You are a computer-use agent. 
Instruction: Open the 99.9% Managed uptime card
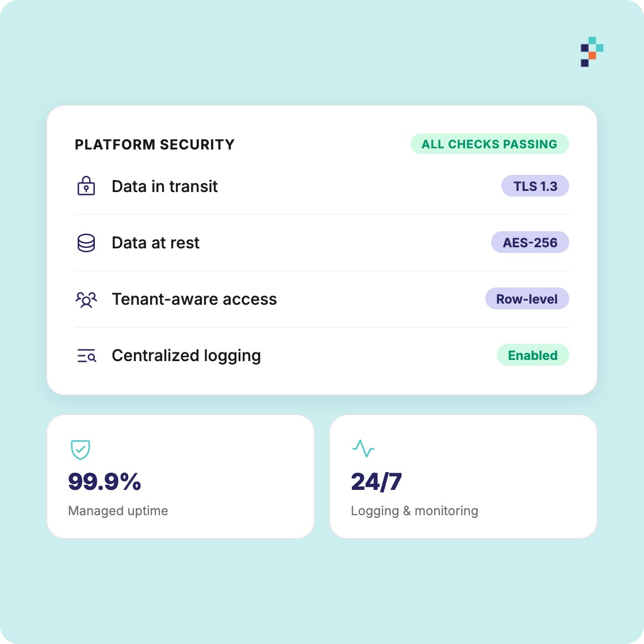[x=181, y=477]
